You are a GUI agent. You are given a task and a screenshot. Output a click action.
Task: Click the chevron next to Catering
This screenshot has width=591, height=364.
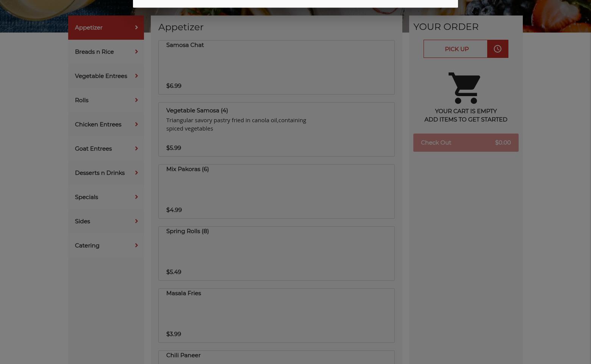click(x=136, y=245)
